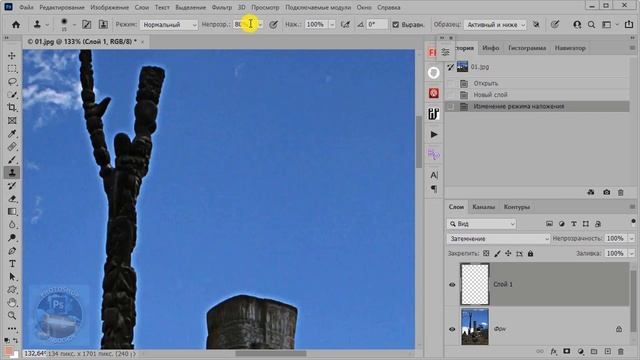Image resolution: width=640 pixels, height=360 pixels.
Task: Select the Move tool
Action: [12, 56]
